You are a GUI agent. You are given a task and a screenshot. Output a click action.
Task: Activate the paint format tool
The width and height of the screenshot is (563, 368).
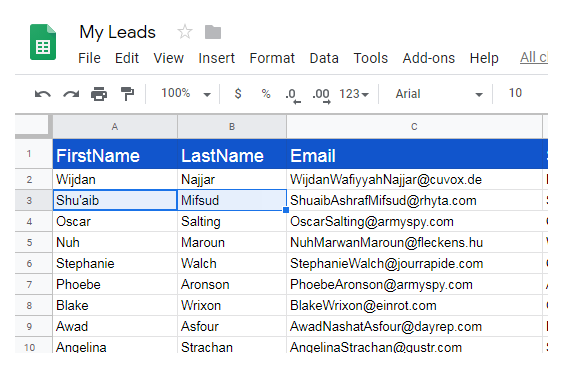127,94
